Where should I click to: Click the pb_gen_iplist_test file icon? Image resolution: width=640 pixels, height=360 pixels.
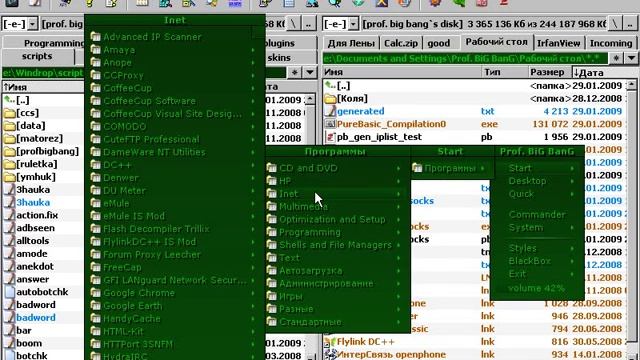(x=330, y=137)
